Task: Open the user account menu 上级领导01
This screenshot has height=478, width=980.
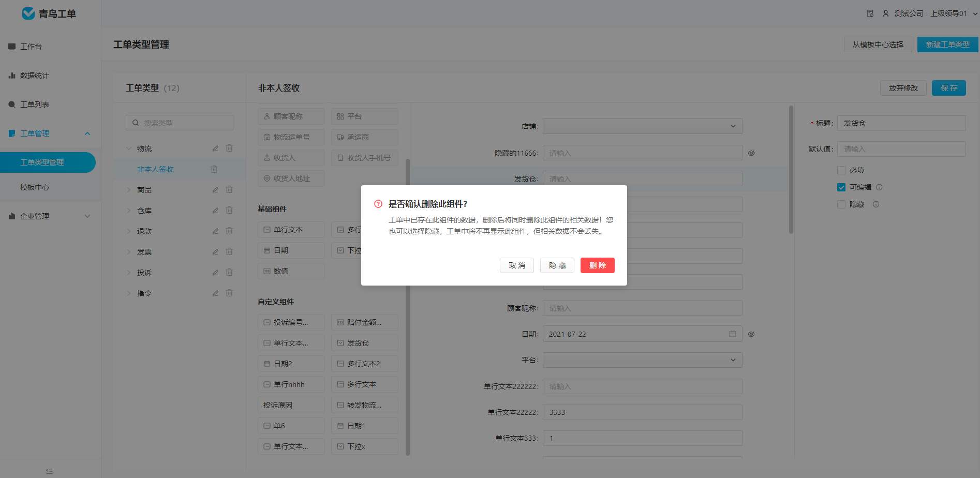Action: tap(930, 13)
